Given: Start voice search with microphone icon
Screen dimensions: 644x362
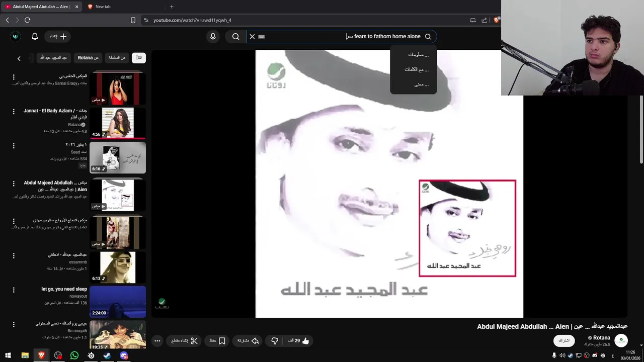Looking at the screenshot, I should point(213,36).
